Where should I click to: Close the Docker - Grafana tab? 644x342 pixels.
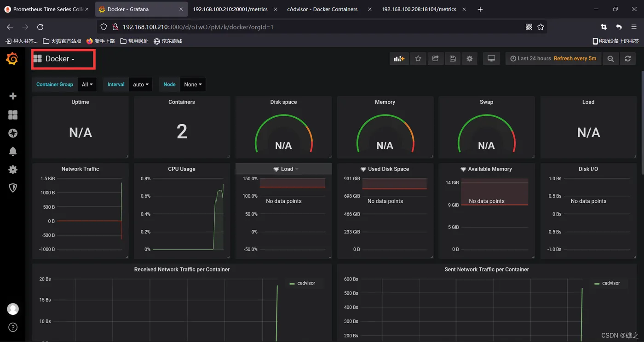(181, 9)
